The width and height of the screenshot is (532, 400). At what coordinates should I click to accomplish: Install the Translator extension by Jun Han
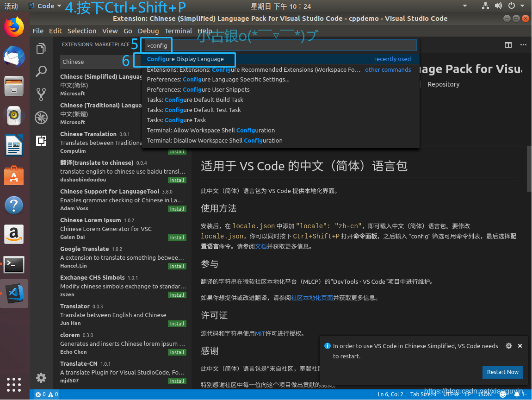(177, 324)
